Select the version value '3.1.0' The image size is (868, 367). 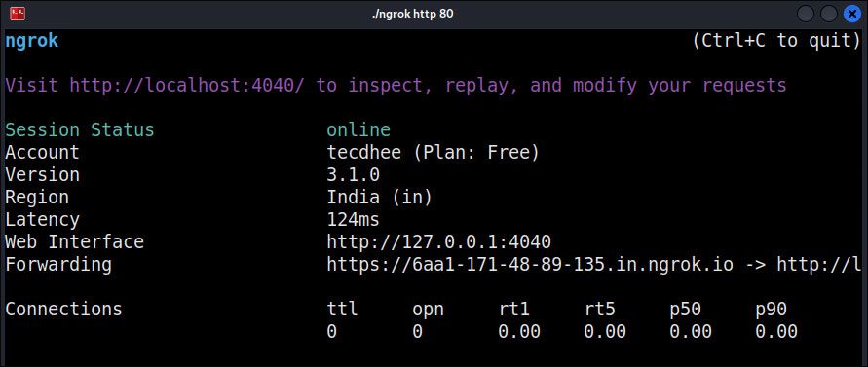click(x=354, y=175)
